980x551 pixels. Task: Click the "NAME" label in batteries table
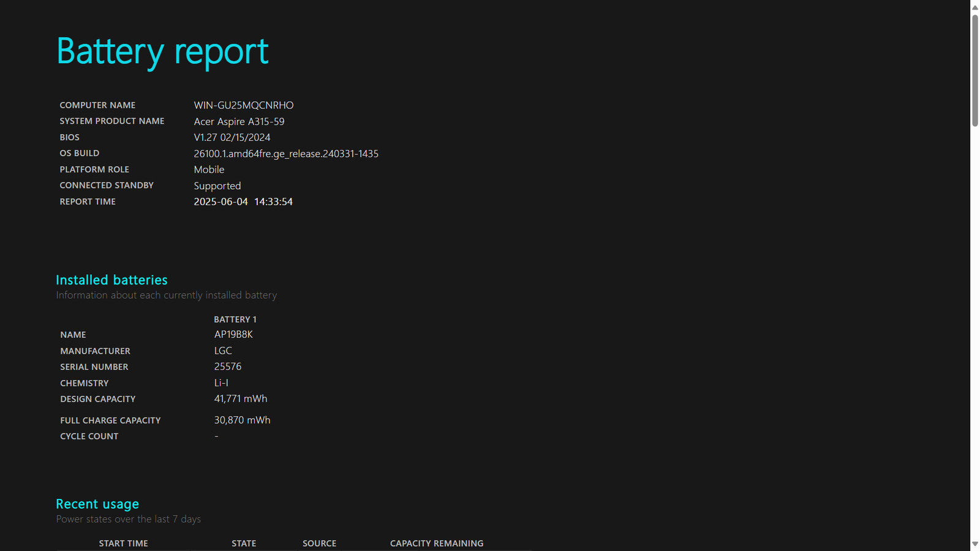(73, 334)
